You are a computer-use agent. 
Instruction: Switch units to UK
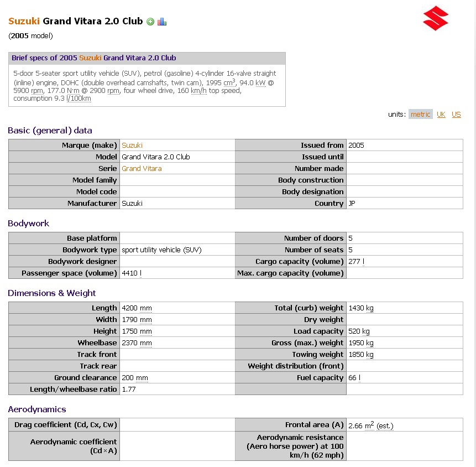[441, 114]
